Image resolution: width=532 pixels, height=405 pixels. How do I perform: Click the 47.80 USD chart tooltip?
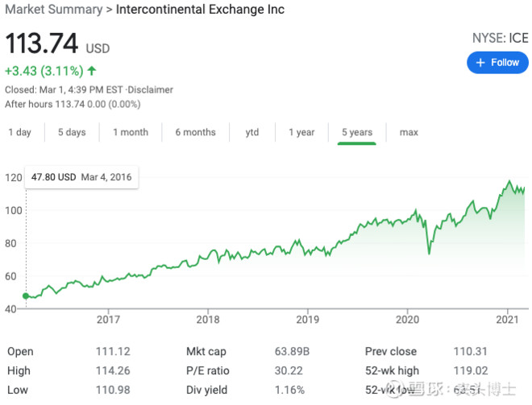[81, 177]
